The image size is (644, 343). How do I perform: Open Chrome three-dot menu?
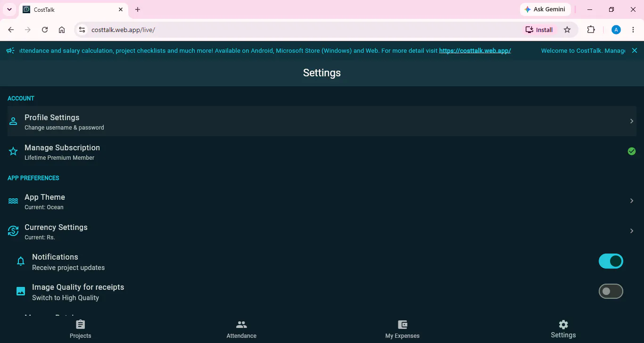click(633, 30)
